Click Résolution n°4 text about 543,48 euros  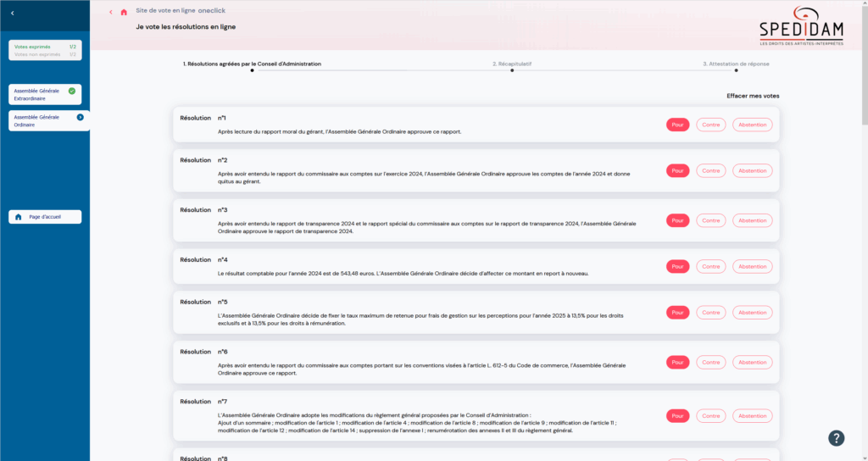tap(403, 274)
